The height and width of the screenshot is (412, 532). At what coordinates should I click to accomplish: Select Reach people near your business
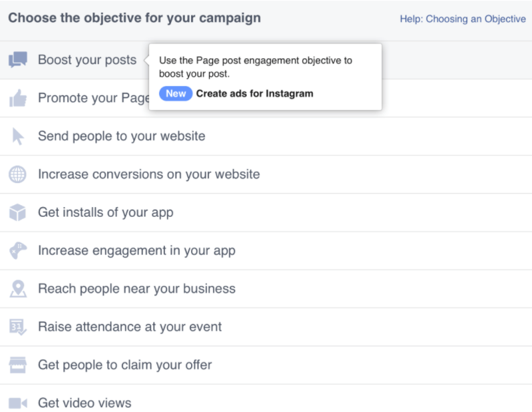click(x=136, y=289)
